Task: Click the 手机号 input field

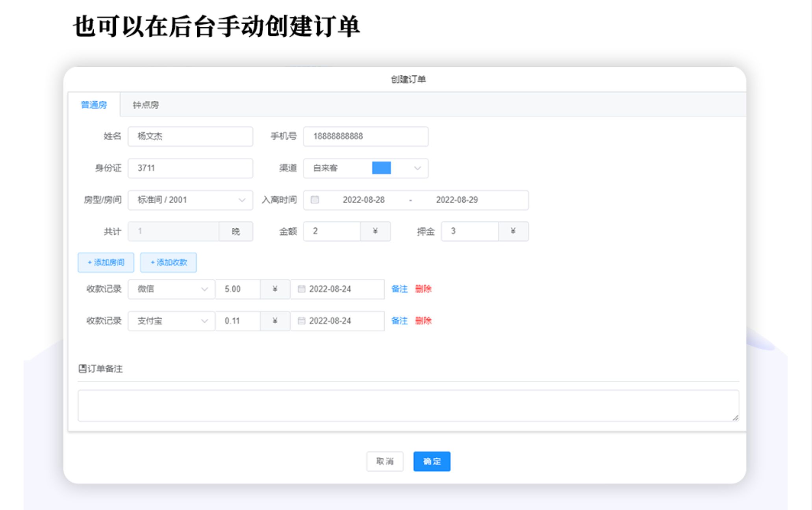Action: pyautogui.click(x=366, y=136)
